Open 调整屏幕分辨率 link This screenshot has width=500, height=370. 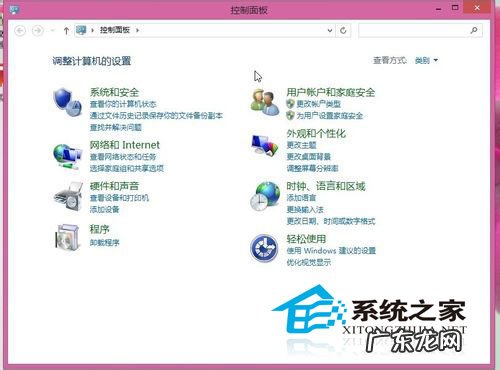click(x=312, y=168)
